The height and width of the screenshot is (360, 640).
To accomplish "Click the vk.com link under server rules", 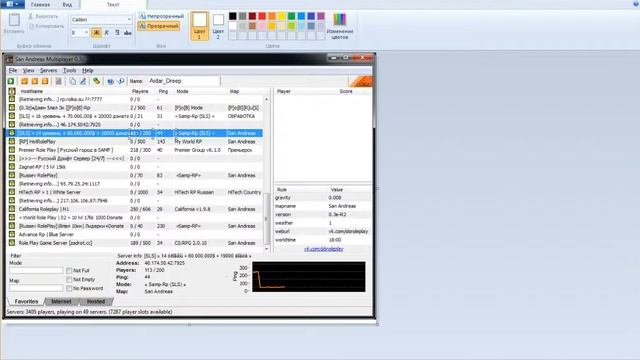I will [x=324, y=249].
